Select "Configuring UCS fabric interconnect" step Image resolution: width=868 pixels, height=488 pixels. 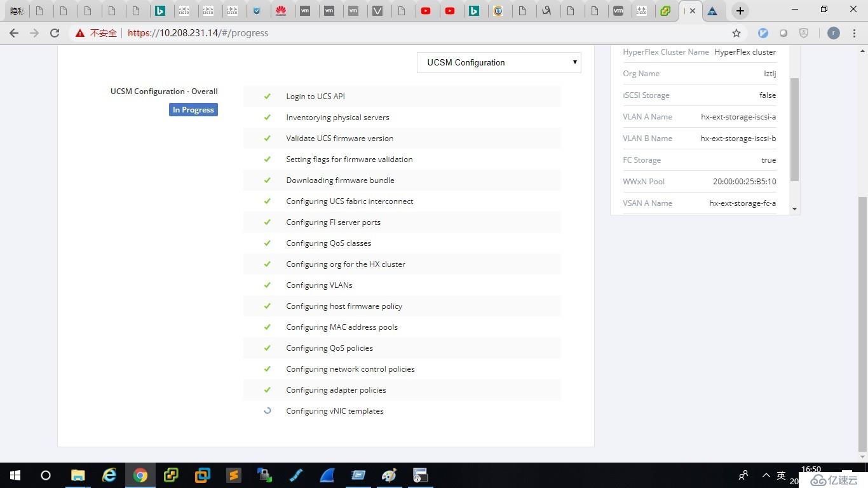pos(349,201)
